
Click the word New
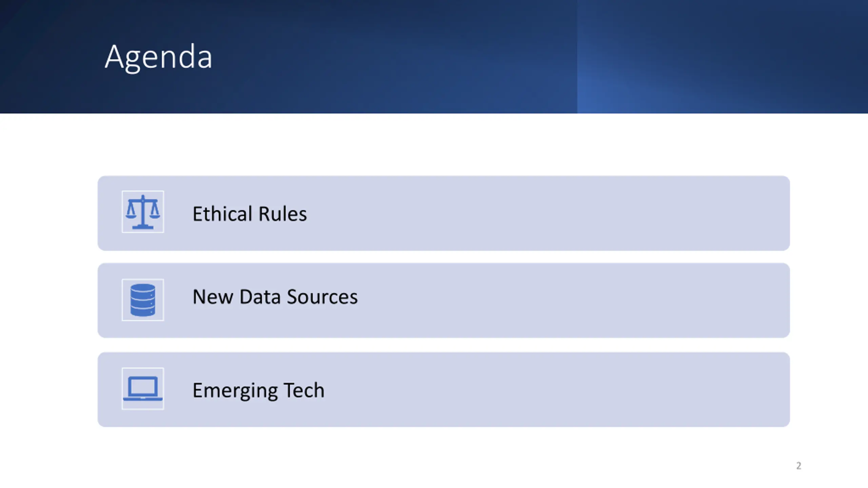pyautogui.click(x=213, y=297)
